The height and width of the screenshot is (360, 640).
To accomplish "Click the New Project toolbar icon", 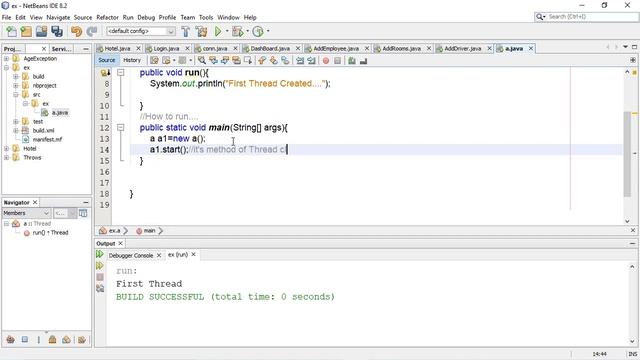I will pyautogui.click(x=26, y=31).
